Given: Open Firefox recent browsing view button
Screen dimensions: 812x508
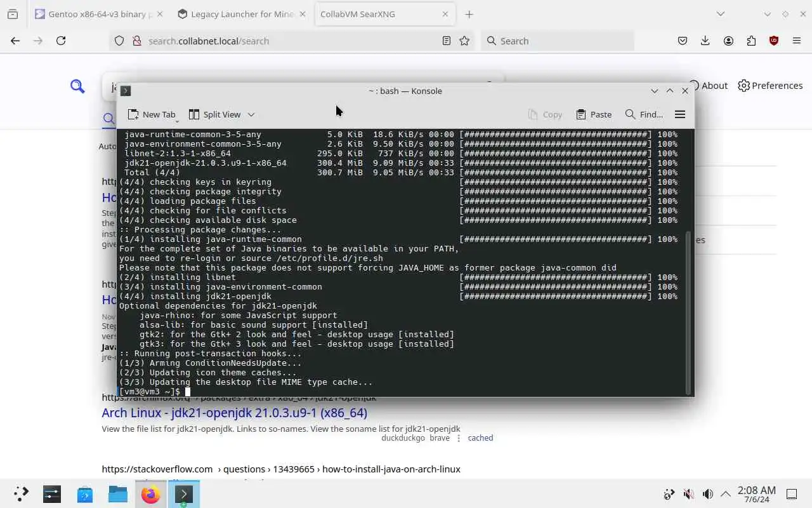Looking at the screenshot, I should [x=13, y=14].
